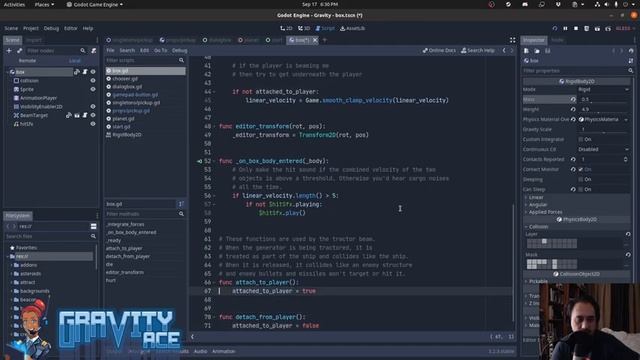The width and height of the screenshot is (640, 360).
Task: Open planet.gd in script list
Action: tap(124, 119)
